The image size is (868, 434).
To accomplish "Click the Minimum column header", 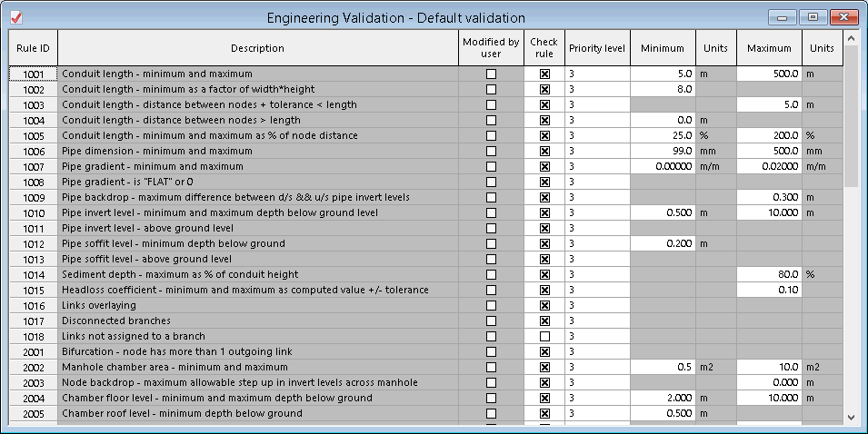I will click(x=663, y=48).
